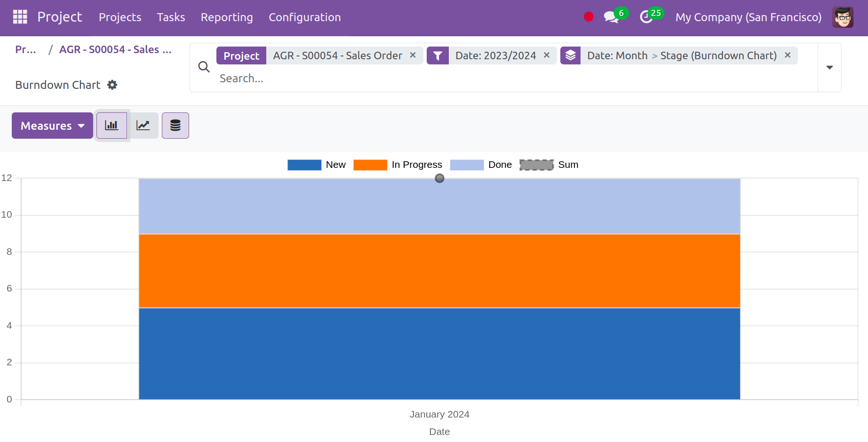Click the filter funnel icon
The height and width of the screenshot is (442, 868).
tap(438, 55)
